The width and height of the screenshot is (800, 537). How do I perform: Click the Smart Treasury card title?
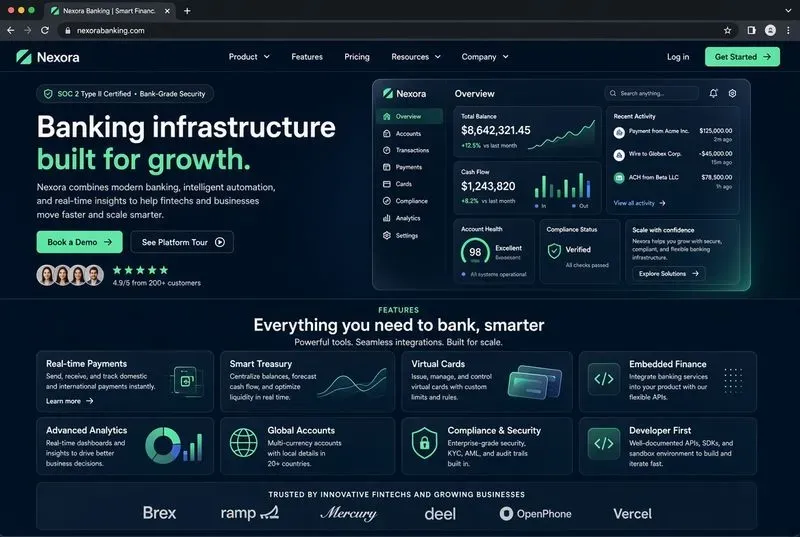(261, 364)
